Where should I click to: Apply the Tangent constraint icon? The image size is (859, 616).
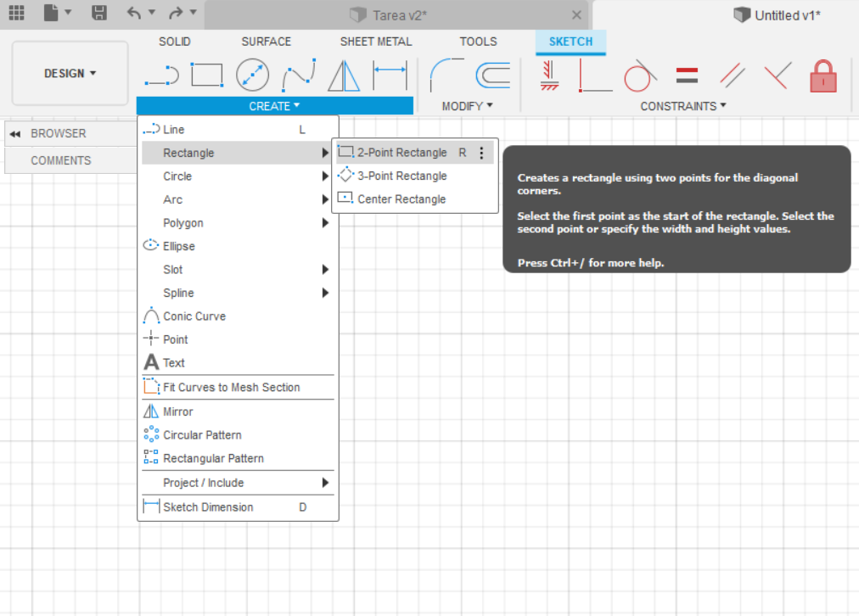pyautogui.click(x=640, y=75)
